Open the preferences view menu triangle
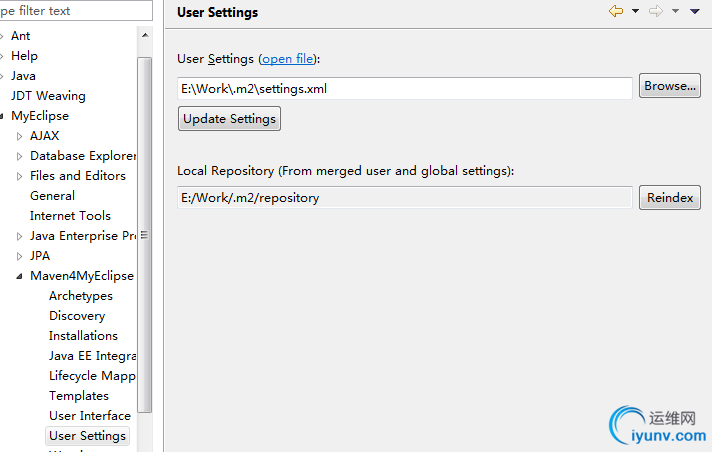Screen dimensions: 712x452 (x=695, y=12)
